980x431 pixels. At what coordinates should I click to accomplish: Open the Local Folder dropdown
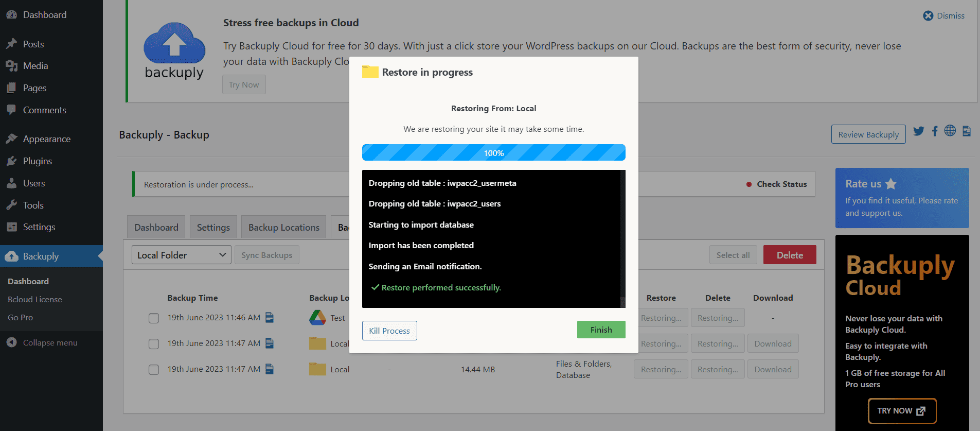coord(182,255)
